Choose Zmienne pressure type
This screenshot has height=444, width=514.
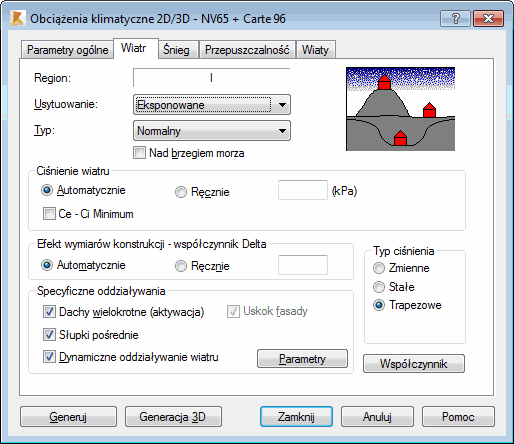379,268
